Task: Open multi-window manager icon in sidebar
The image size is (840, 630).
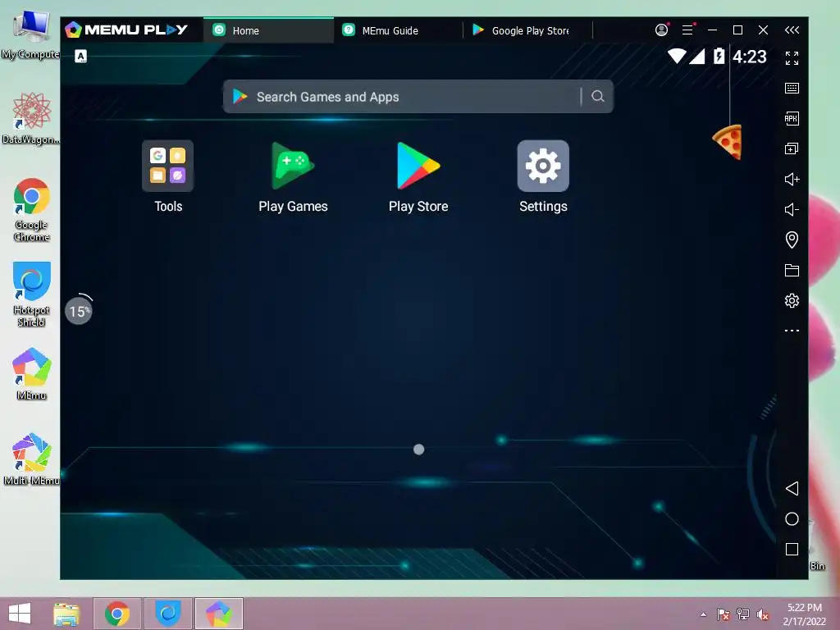Action: pos(792,148)
